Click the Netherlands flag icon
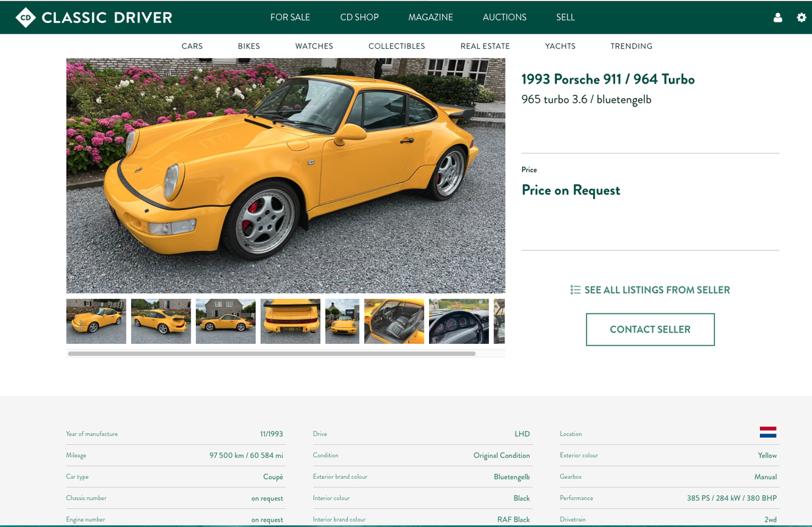This screenshot has height=527, width=812. coord(768,432)
